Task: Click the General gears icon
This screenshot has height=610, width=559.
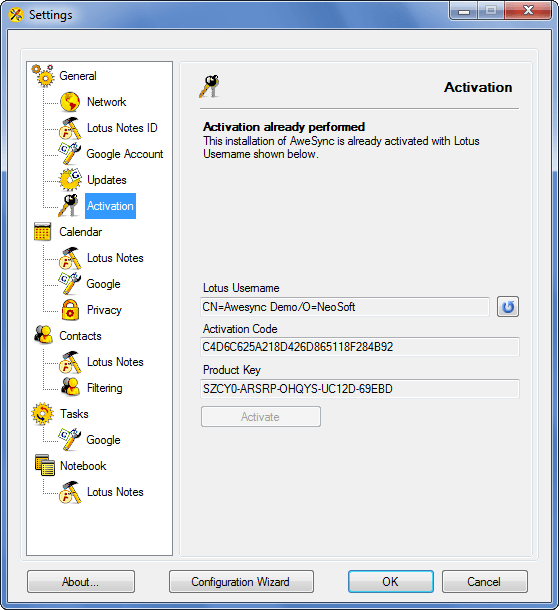Action: [43, 75]
